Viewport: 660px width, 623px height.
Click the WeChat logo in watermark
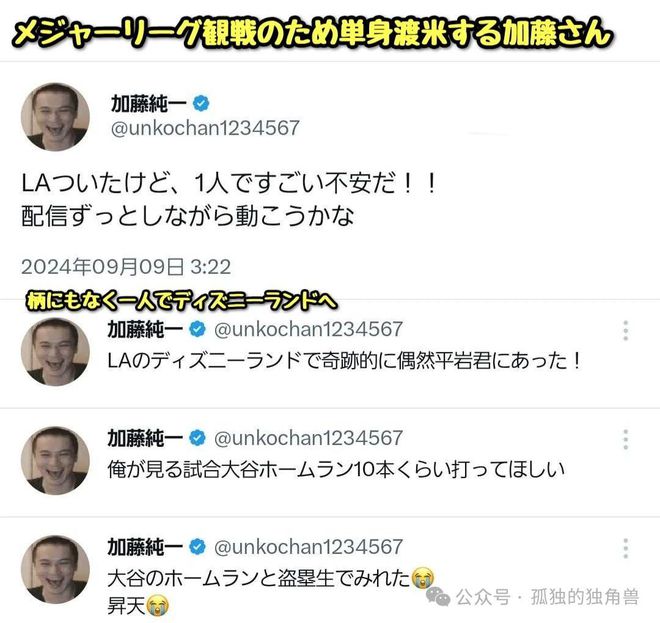tap(438, 597)
